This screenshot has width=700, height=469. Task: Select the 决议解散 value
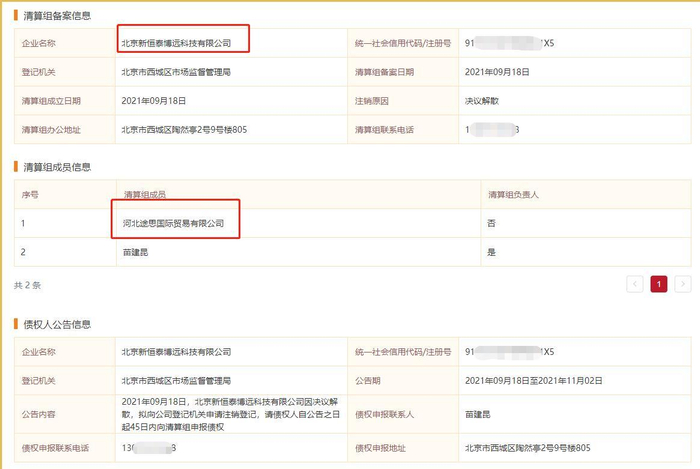(x=482, y=101)
